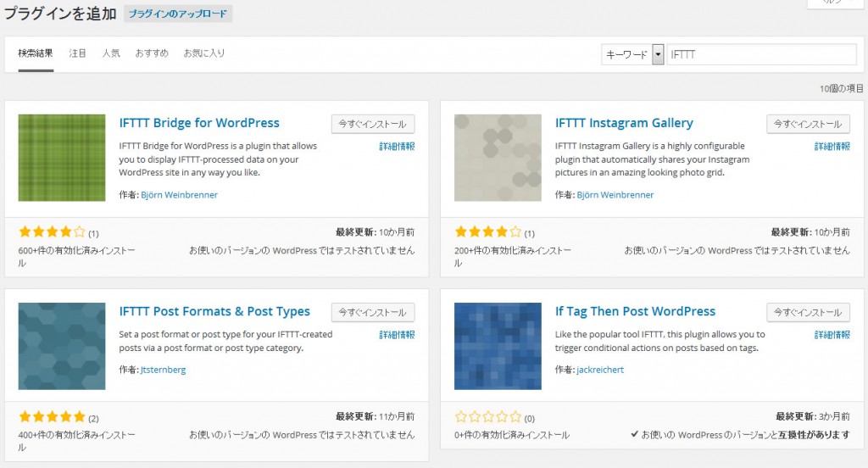The height and width of the screenshot is (468, 868).
Task: Expand the キーワード search type dropdown
Action: tap(632, 54)
